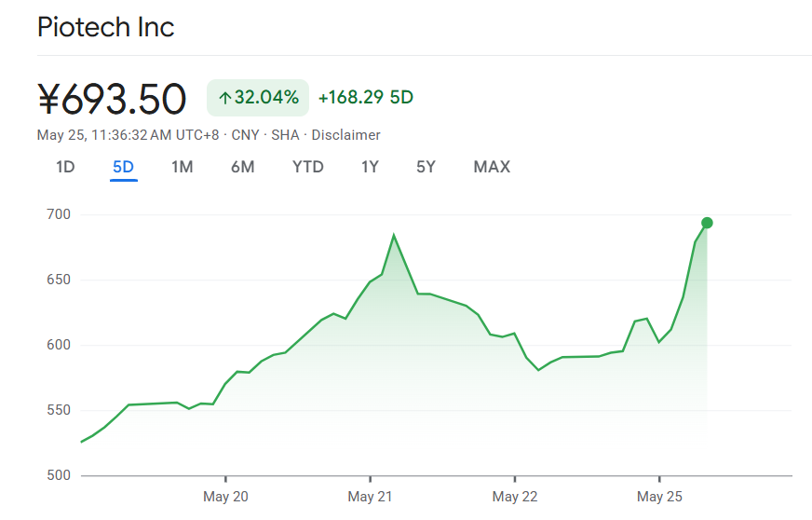Click the green up-arrow percentage badge
This screenshot has width=812, height=520.
click(x=258, y=98)
